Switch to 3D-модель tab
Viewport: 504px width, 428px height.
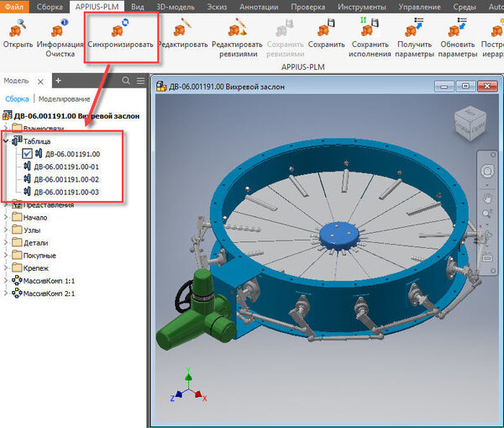tap(176, 7)
